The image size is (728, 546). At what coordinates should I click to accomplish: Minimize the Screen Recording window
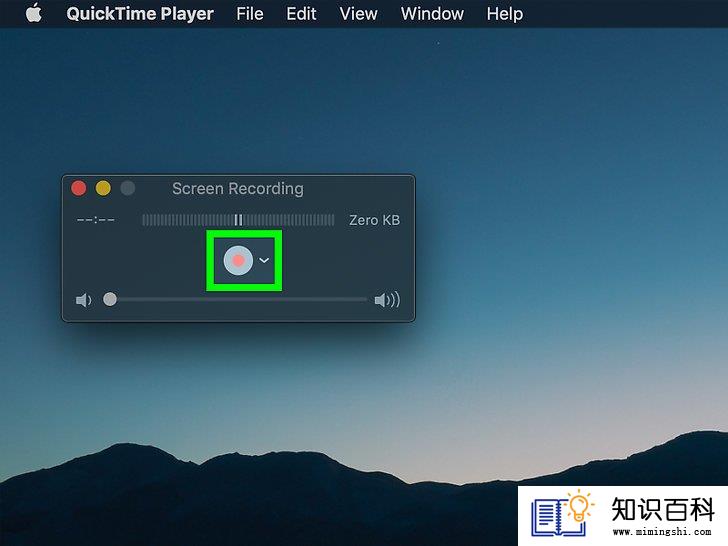tap(103, 188)
